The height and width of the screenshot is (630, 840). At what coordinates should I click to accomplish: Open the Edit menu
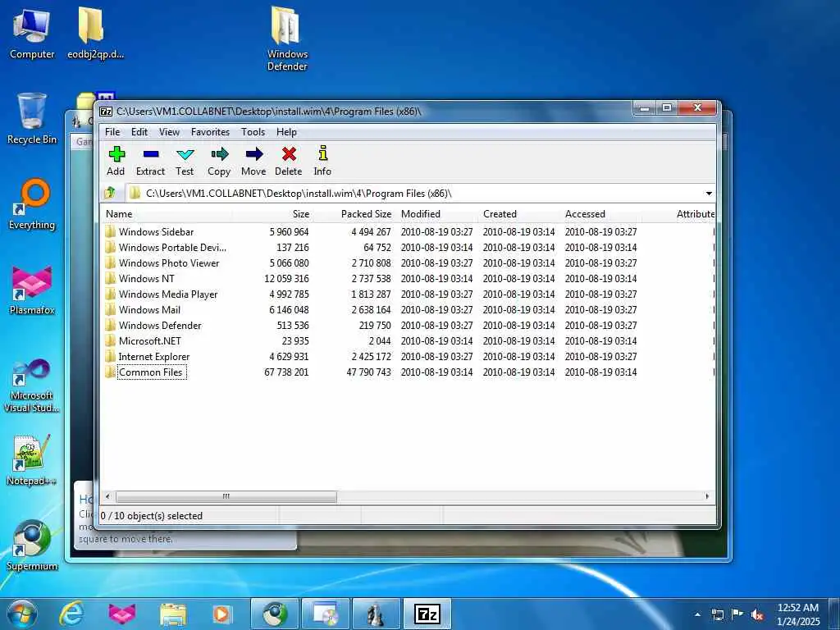(139, 132)
